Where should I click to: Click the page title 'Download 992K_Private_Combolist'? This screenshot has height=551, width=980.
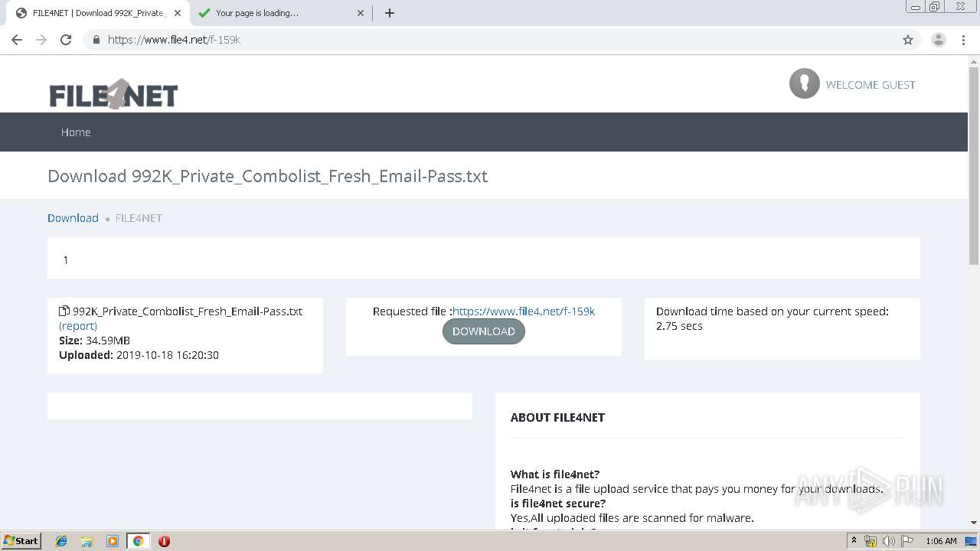point(267,176)
